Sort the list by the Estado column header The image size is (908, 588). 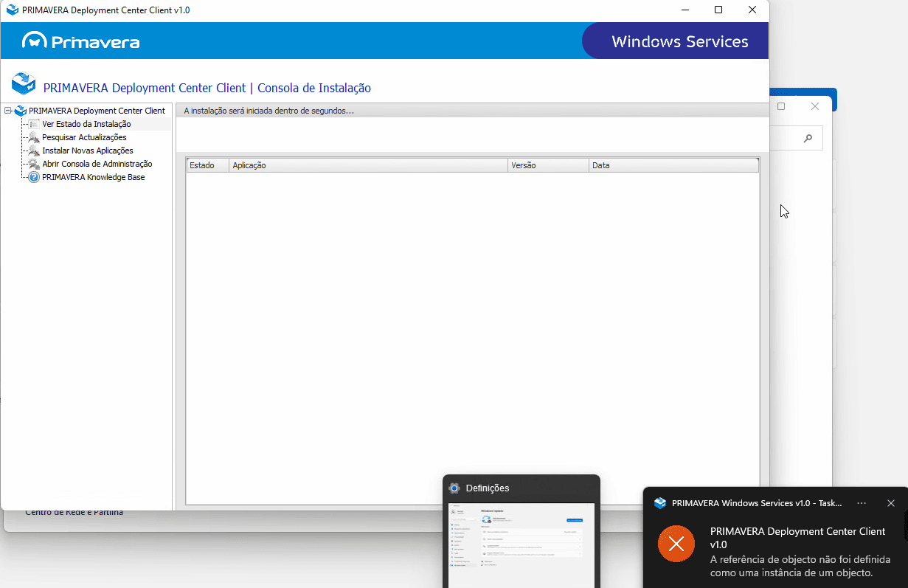(x=207, y=165)
